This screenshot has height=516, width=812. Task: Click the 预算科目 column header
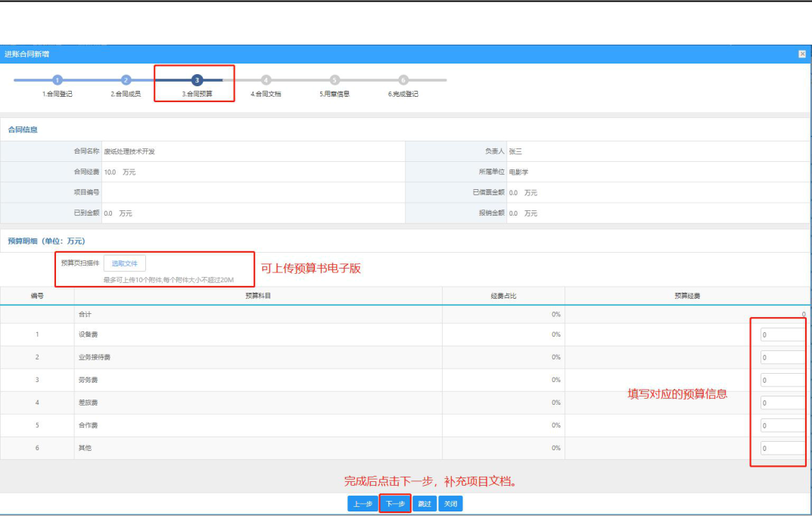pyautogui.click(x=258, y=296)
